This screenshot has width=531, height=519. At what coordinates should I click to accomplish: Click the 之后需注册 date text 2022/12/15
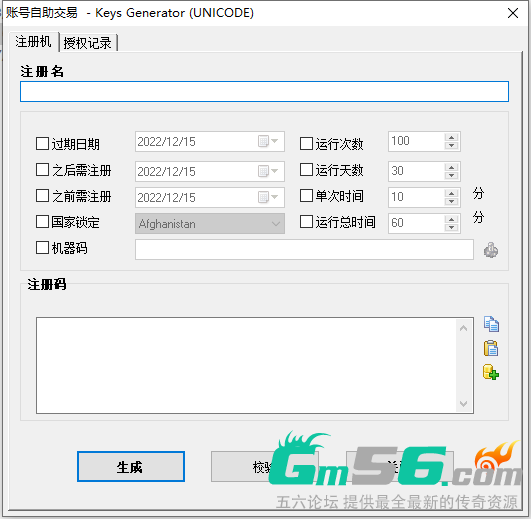[x=167, y=171]
